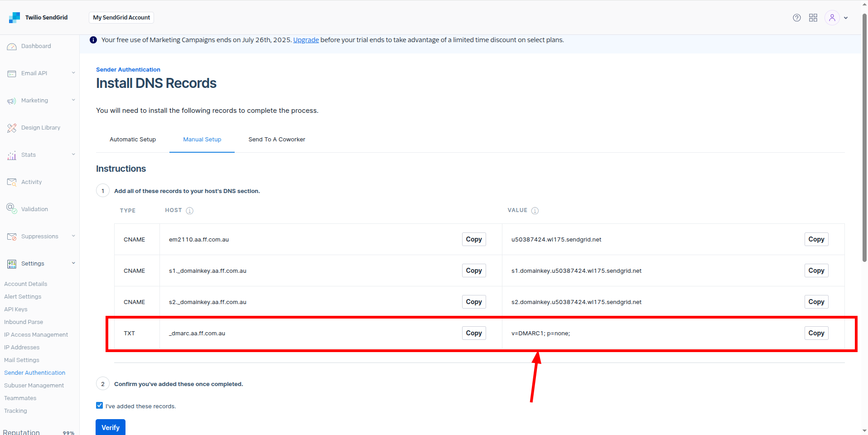Uncheck 'I've added these records' checkbox
Viewport: 868px width, 435px height.
pyautogui.click(x=100, y=406)
